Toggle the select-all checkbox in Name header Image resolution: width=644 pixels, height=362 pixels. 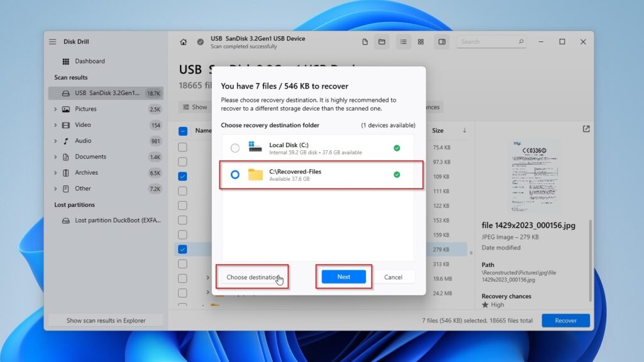183,131
